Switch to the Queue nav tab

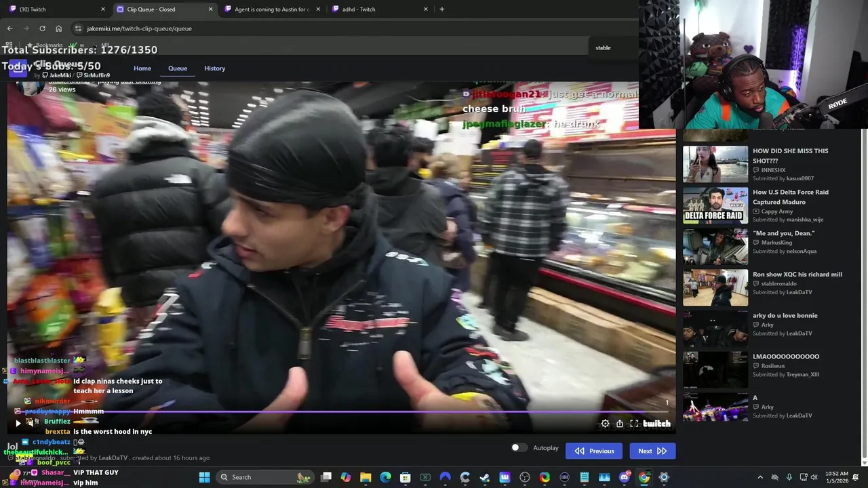(x=178, y=68)
